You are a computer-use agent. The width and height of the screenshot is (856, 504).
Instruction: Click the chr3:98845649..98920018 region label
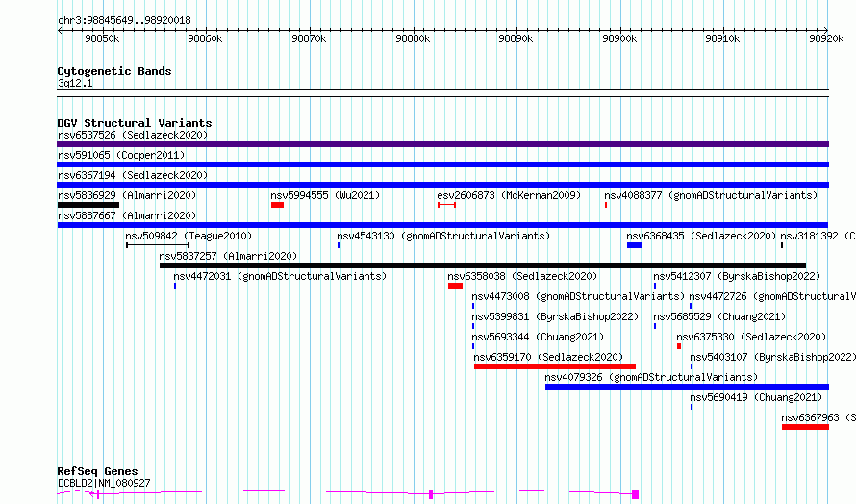pyautogui.click(x=124, y=21)
